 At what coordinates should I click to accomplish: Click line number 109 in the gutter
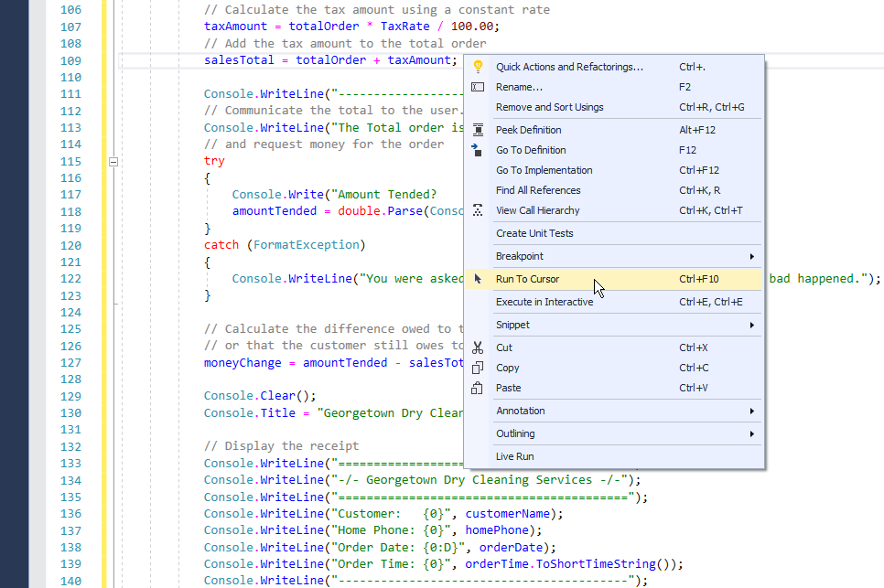tap(71, 61)
